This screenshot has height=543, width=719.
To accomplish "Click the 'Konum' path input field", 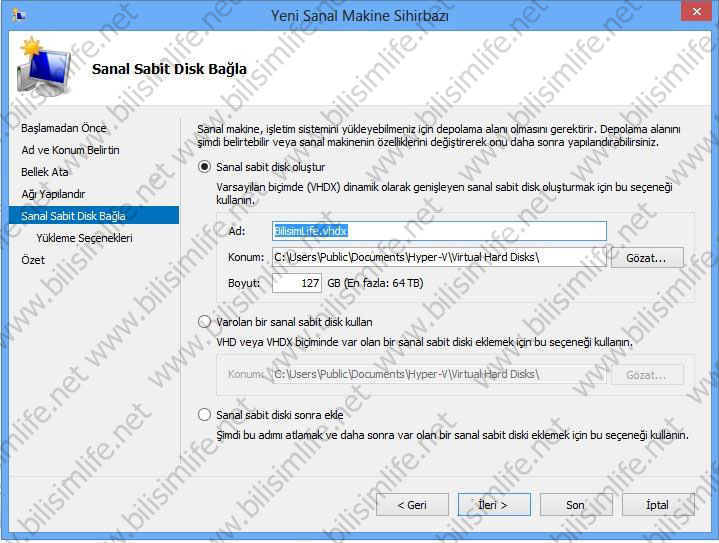I will coord(439,257).
